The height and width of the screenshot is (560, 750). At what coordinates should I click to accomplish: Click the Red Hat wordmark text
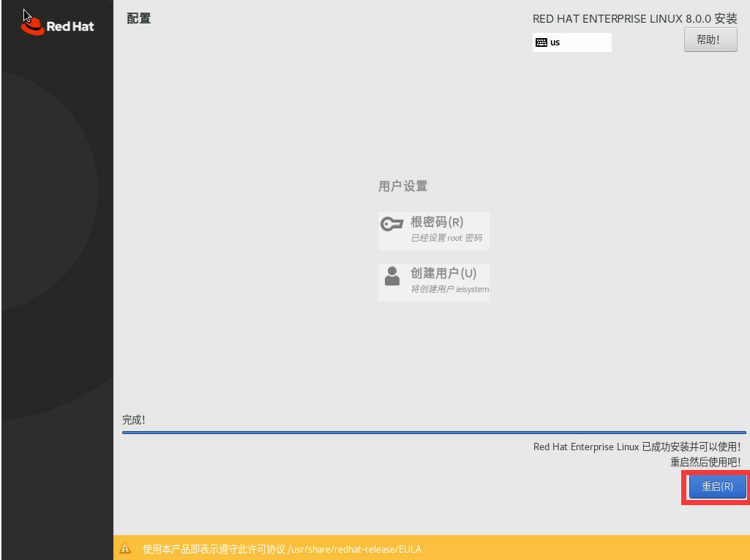click(x=70, y=27)
